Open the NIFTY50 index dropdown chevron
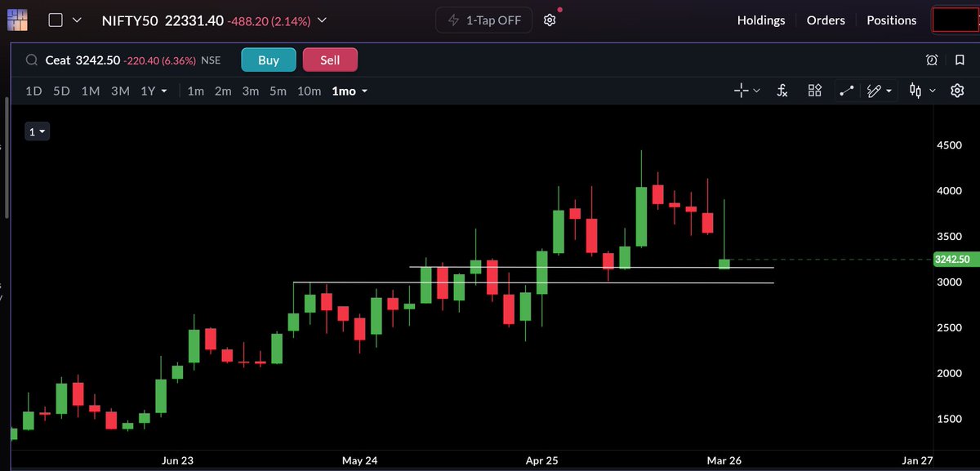980x471 pixels. point(323,20)
